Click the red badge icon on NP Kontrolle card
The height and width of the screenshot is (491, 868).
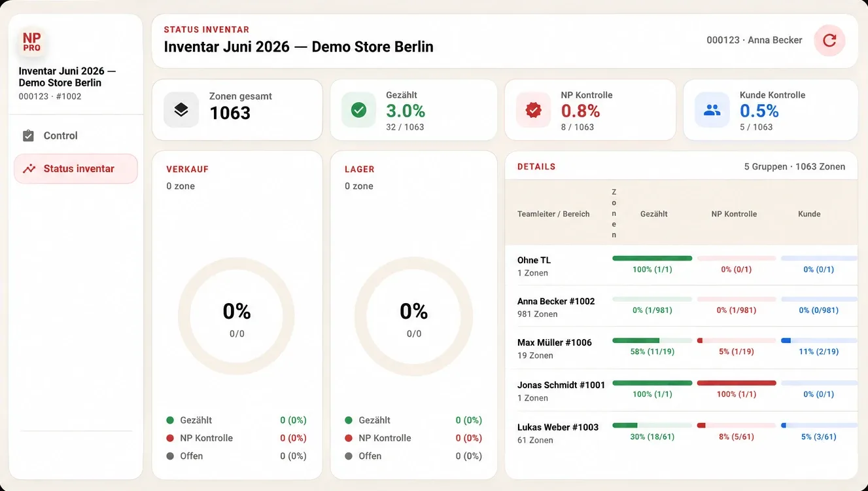[534, 110]
